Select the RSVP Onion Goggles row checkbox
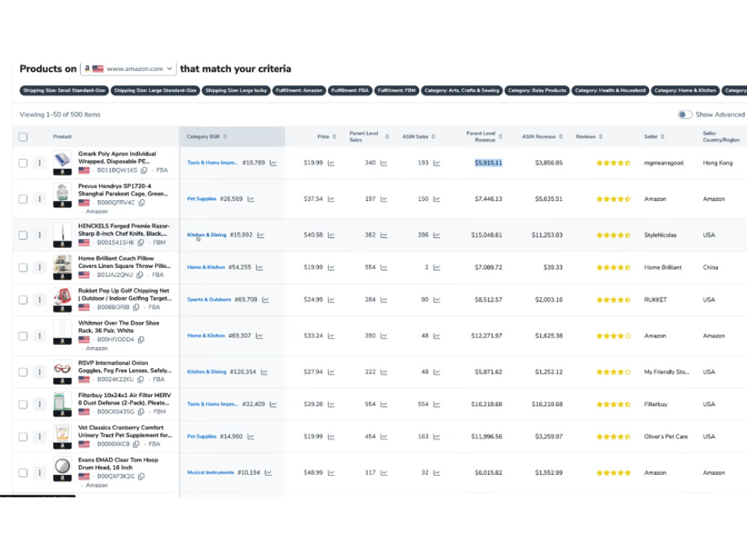The width and height of the screenshot is (747, 560). (23, 373)
